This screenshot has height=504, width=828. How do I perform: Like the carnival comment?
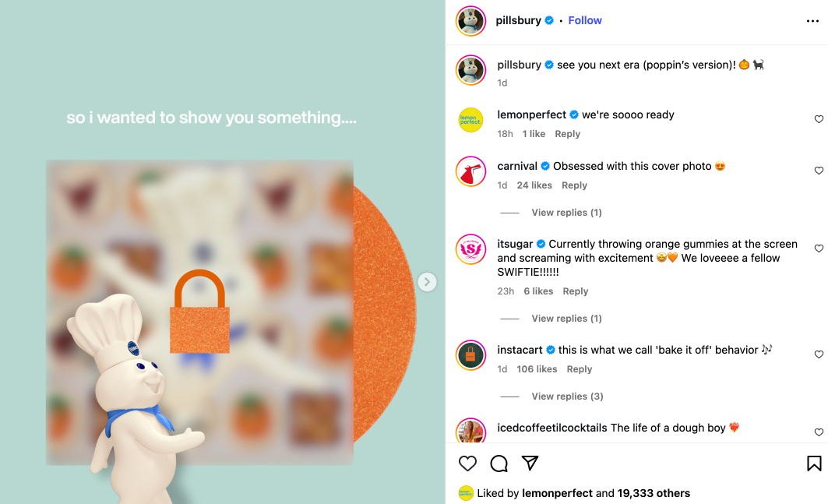coord(819,171)
